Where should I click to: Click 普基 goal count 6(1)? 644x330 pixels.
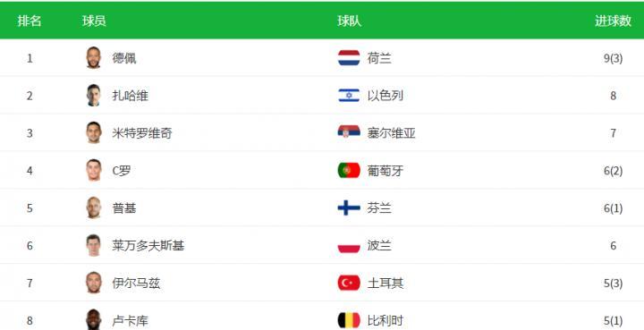613,208
